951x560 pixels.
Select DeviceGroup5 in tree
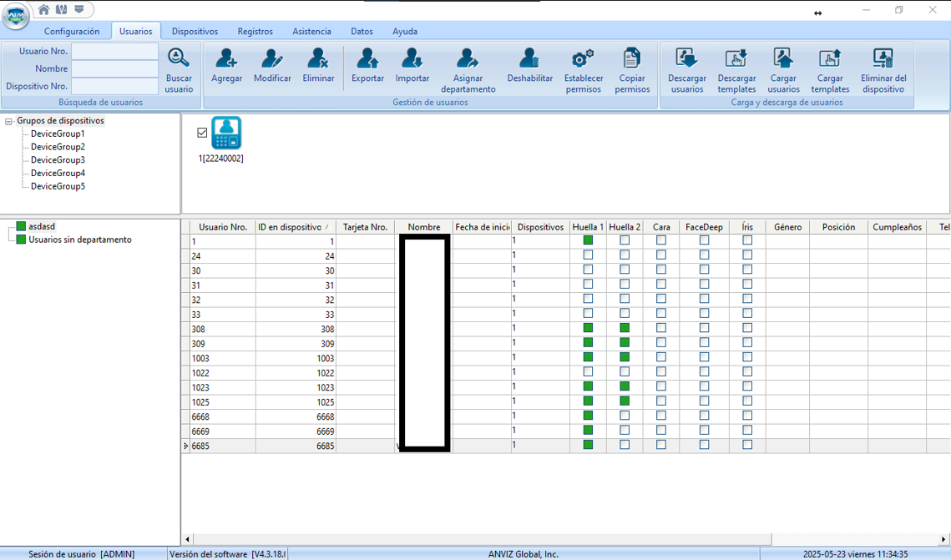click(x=58, y=186)
